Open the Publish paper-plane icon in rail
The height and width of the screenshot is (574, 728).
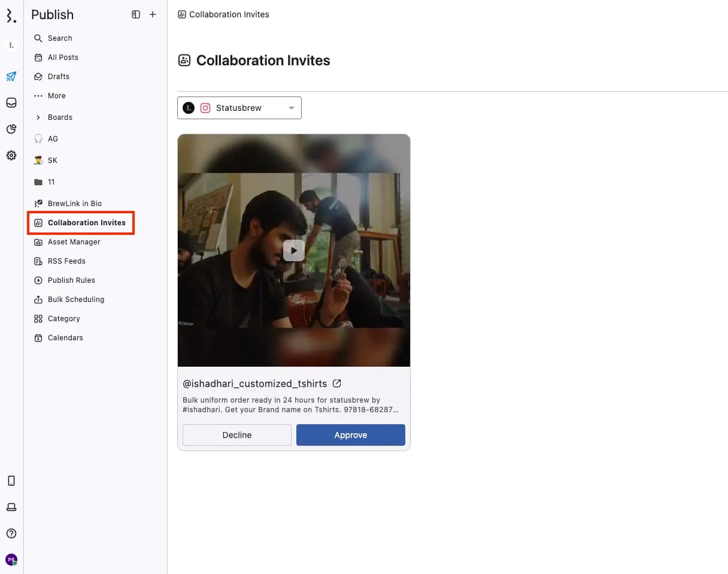[11, 76]
